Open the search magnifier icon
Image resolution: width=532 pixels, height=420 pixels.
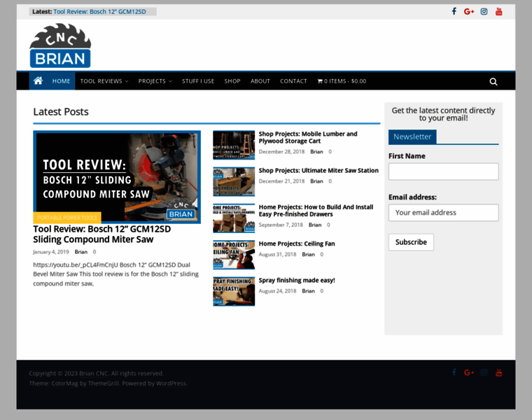coord(493,81)
